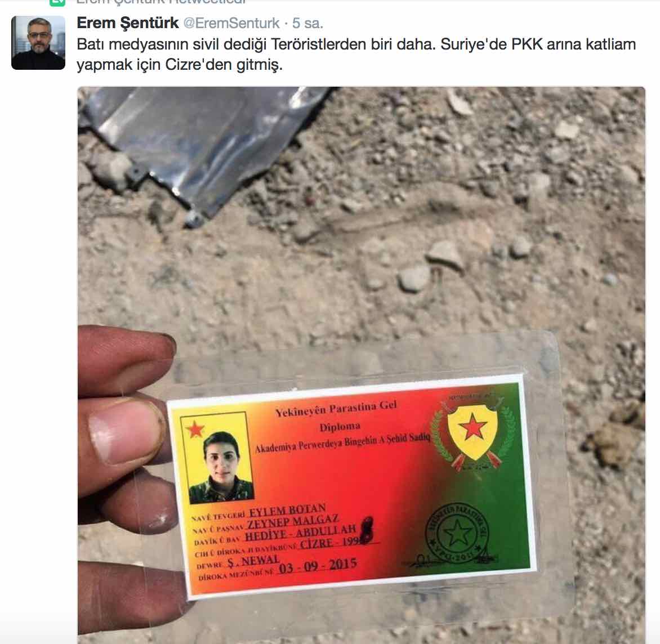Click the small red star beside the portrait
Image resolution: width=660 pixels, height=644 pixels.
pyautogui.click(x=195, y=430)
